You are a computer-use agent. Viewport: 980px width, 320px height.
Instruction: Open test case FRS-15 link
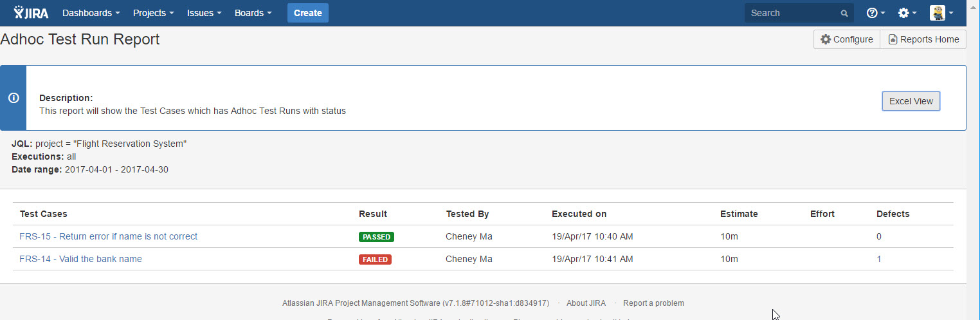coord(109,236)
